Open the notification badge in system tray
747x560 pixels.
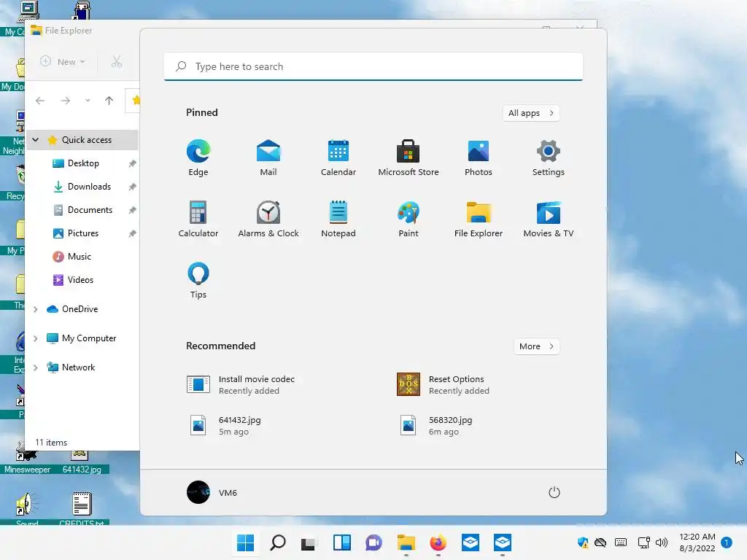click(727, 542)
